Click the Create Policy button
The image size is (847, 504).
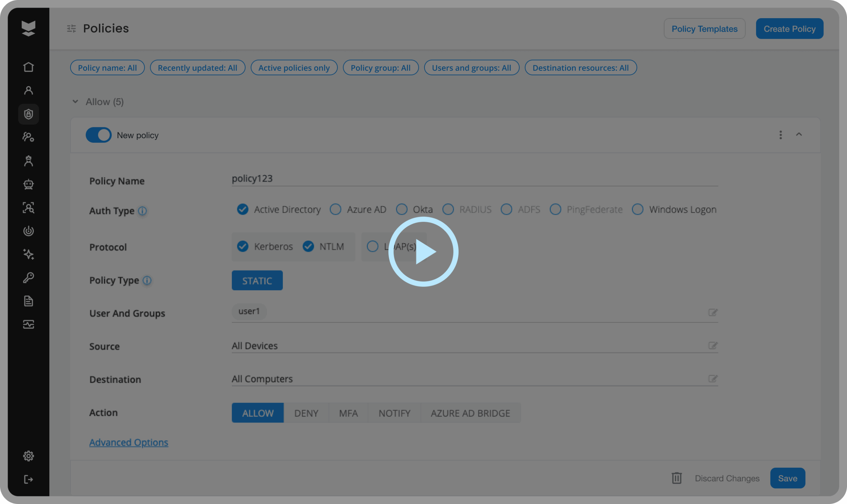click(x=789, y=29)
